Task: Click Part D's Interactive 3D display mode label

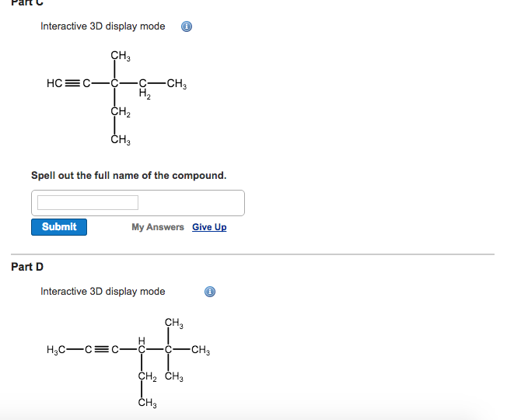Action: 103,292
